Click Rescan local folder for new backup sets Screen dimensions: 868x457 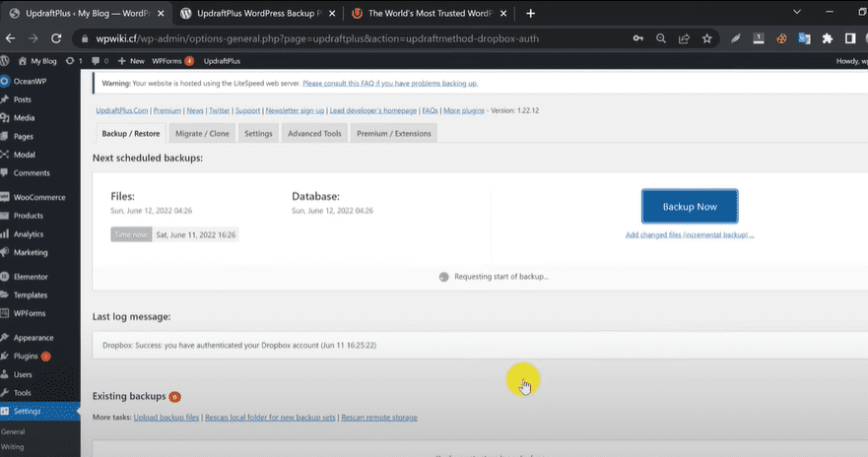[270, 418]
